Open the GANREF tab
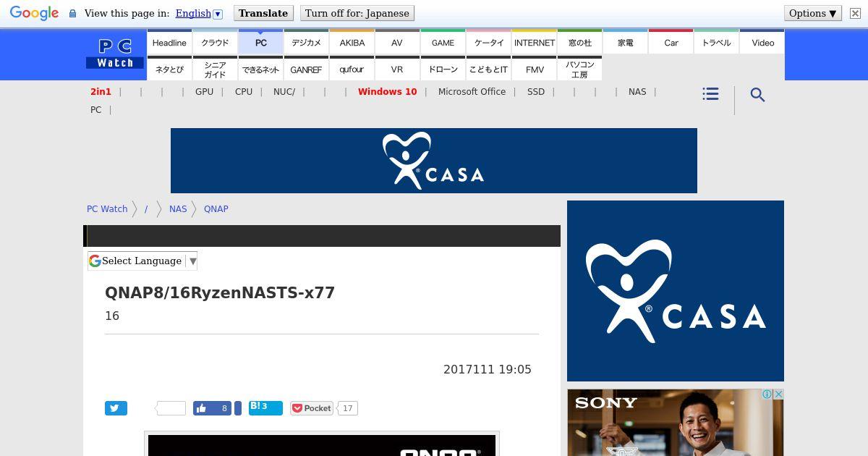The image size is (868, 456). pos(306,69)
